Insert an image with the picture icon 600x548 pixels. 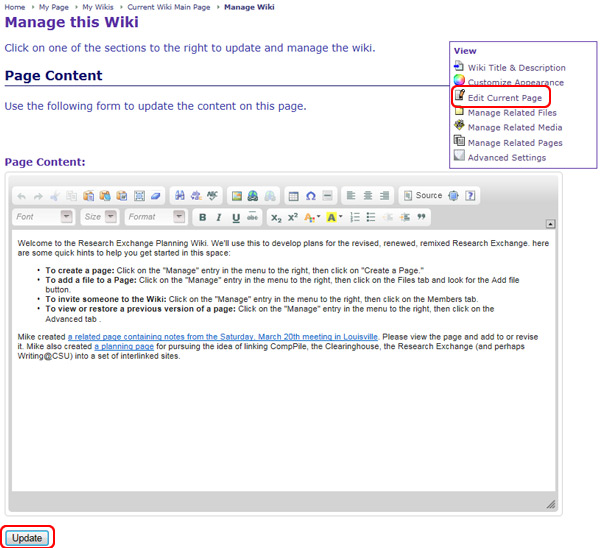click(x=236, y=196)
